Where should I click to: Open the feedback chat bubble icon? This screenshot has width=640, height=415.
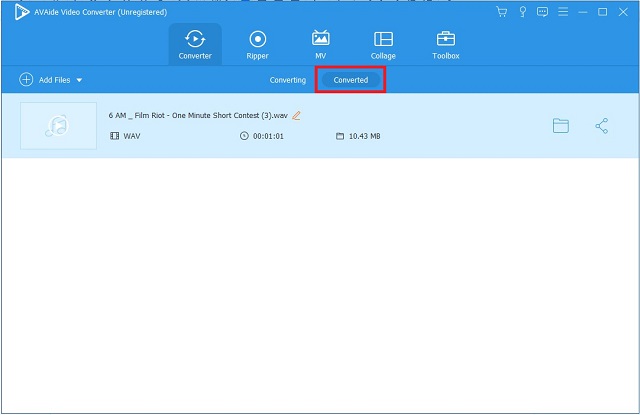tap(542, 12)
